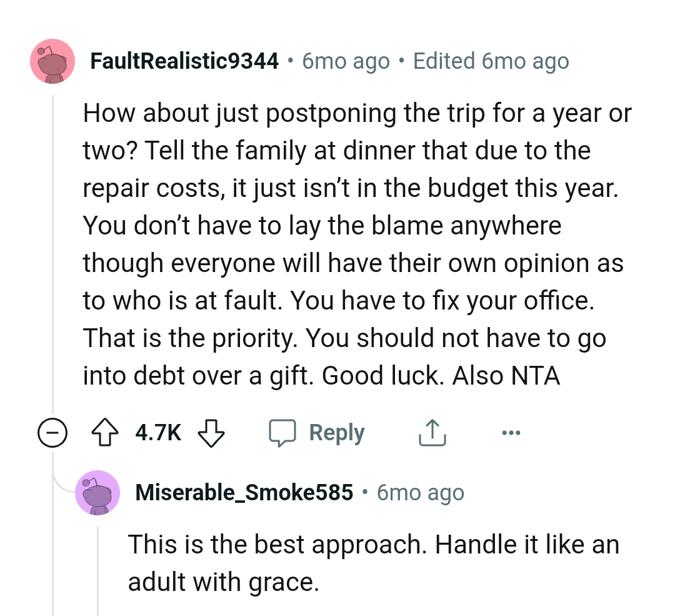Click the upvote arrow next to 4.7K count
Image resolution: width=675 pixels, height=616 pixels.
click(x=106, y=432)
